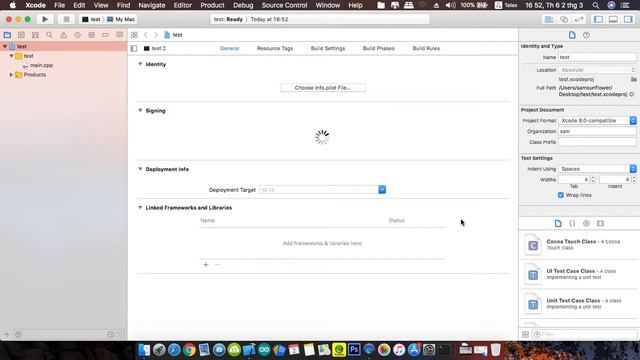The width and height of the screenshot is (640, 360).
Task: Open the Symbol navigator
Action: (x=36, y=35)
